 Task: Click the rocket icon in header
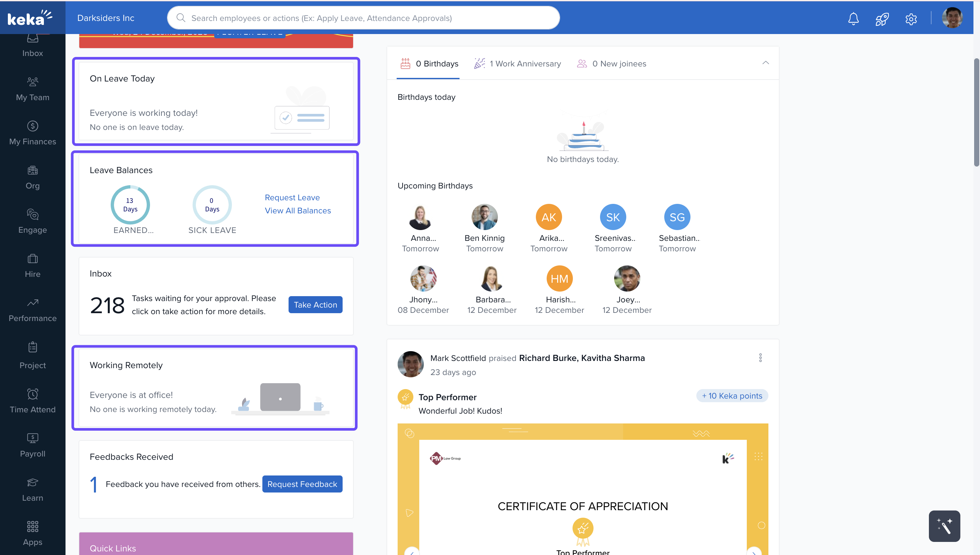click(x=882, y=18)
